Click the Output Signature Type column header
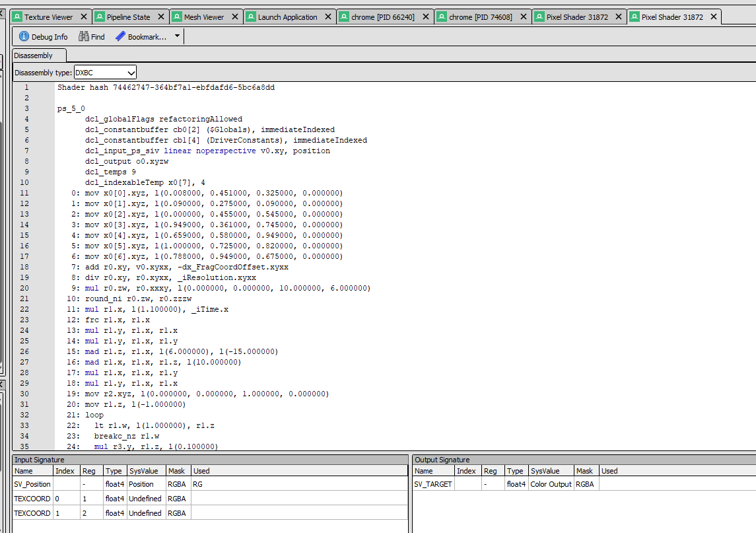The height and width of the screenshot is (533, 756). coord(516,471)
